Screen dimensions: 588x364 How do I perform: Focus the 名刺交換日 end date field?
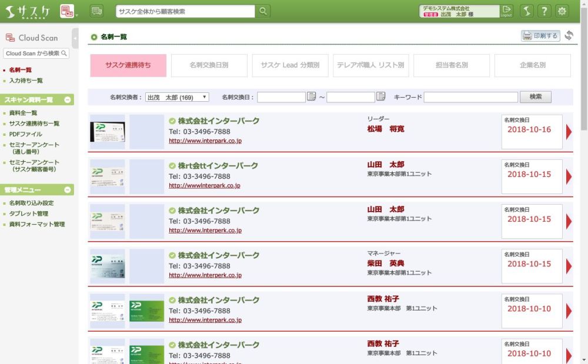coord(350,97)
